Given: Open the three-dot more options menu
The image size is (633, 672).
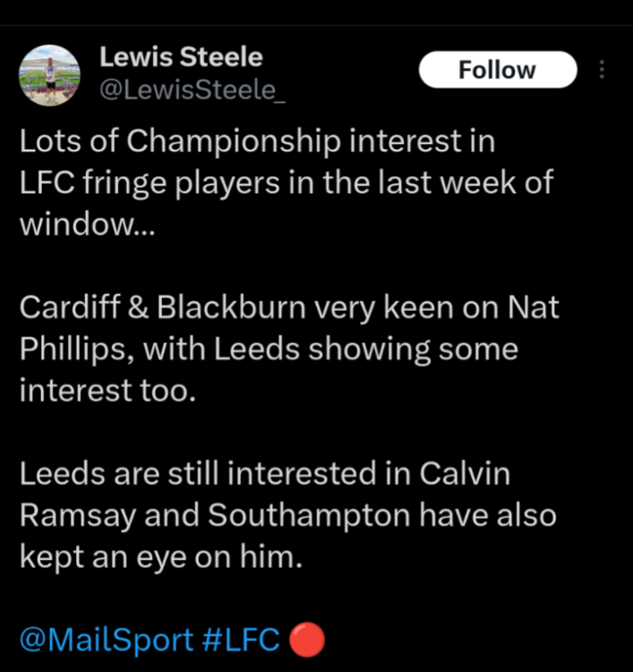Looking at the screenshot, I should (x=602, y=70).
